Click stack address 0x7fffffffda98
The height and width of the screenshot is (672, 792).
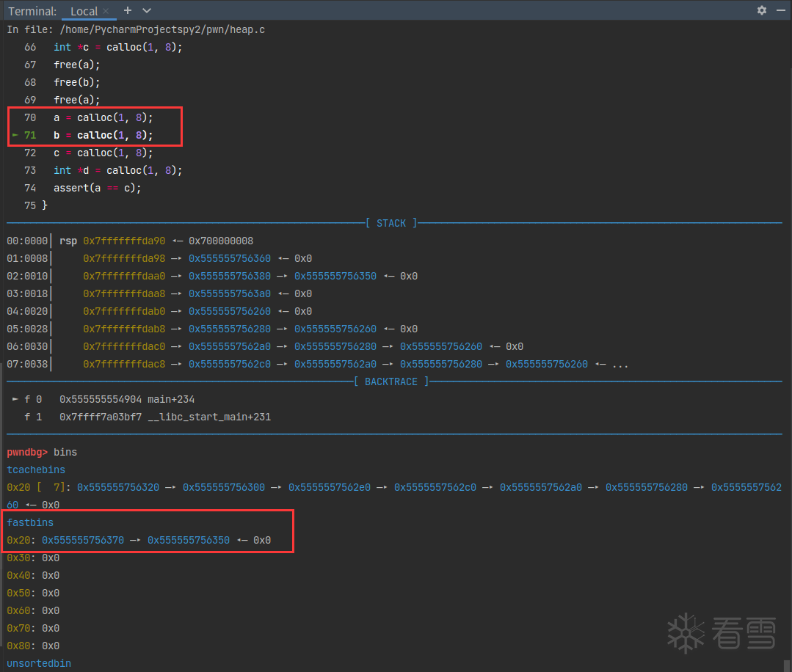(x=124, y=258)
